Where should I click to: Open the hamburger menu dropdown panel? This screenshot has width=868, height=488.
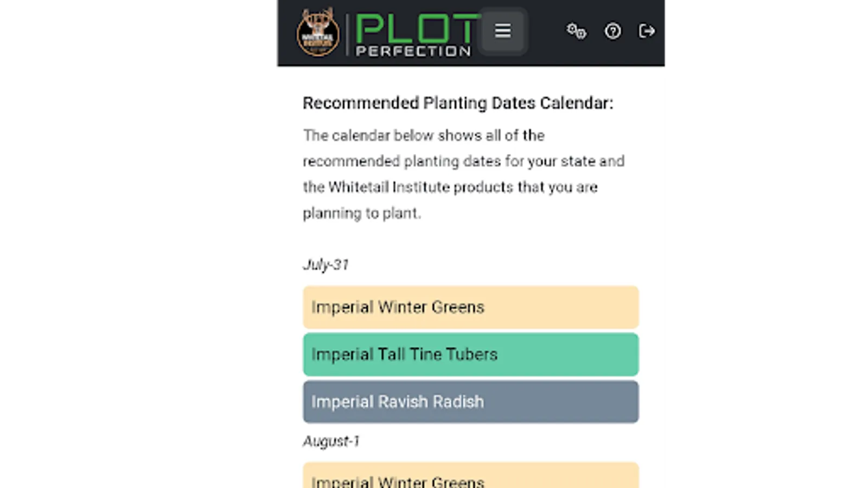tap(502, 31)
